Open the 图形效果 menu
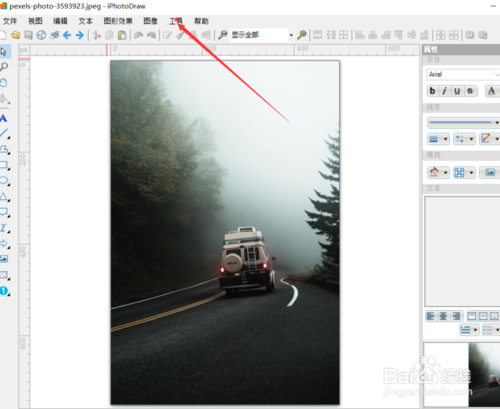Screen dimensions: 500x409 tap(118, 21)
